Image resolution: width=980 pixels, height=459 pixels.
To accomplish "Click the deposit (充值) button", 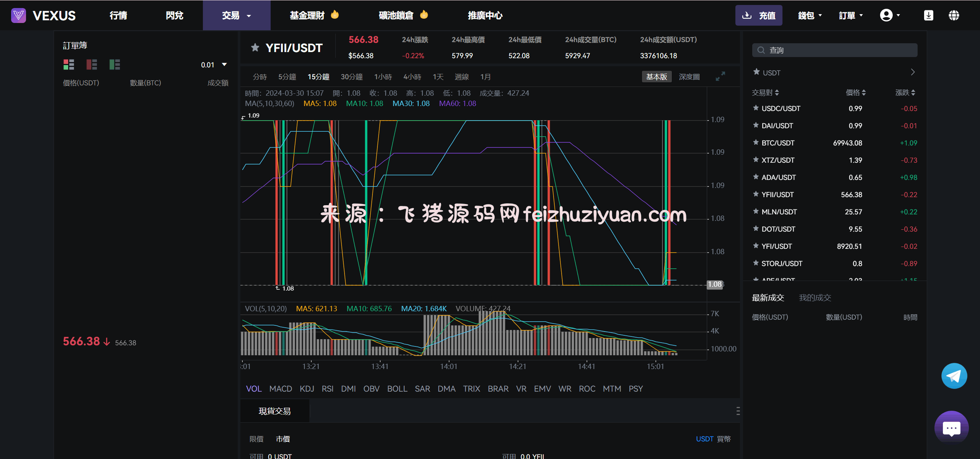I will pos(758,15).
